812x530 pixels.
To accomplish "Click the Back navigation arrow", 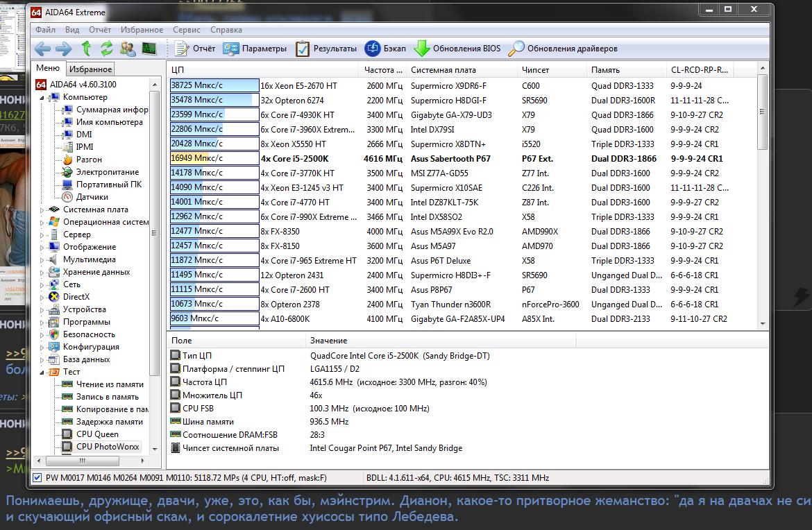I will click(42, 49).
